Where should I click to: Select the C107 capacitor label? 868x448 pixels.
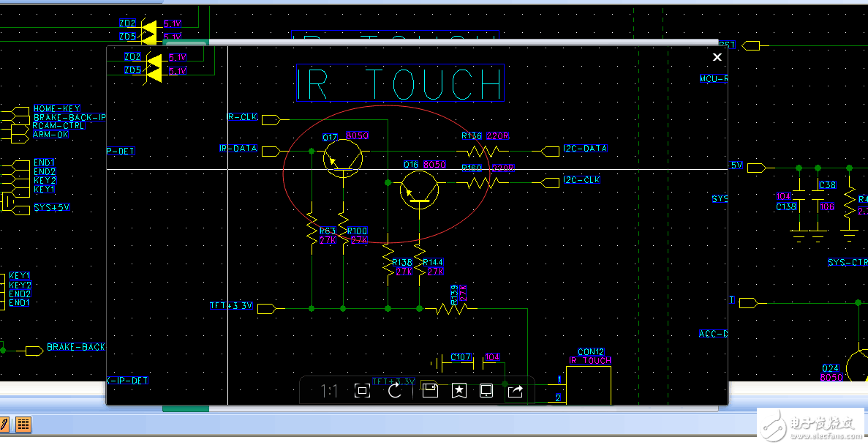(461, 357)
